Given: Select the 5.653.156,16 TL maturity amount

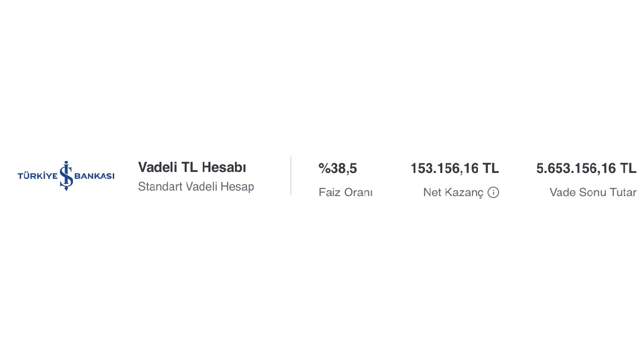Looking at the screenshot, I should coord(586,168).
